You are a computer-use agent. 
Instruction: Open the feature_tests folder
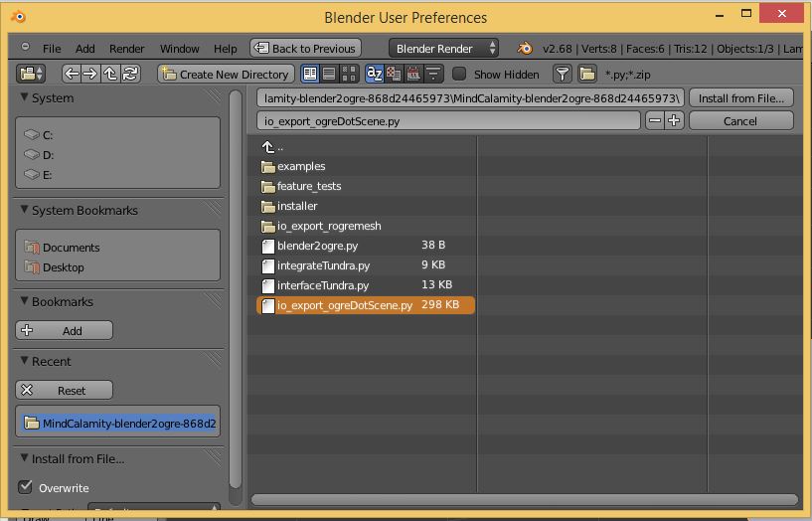[309, 187]
